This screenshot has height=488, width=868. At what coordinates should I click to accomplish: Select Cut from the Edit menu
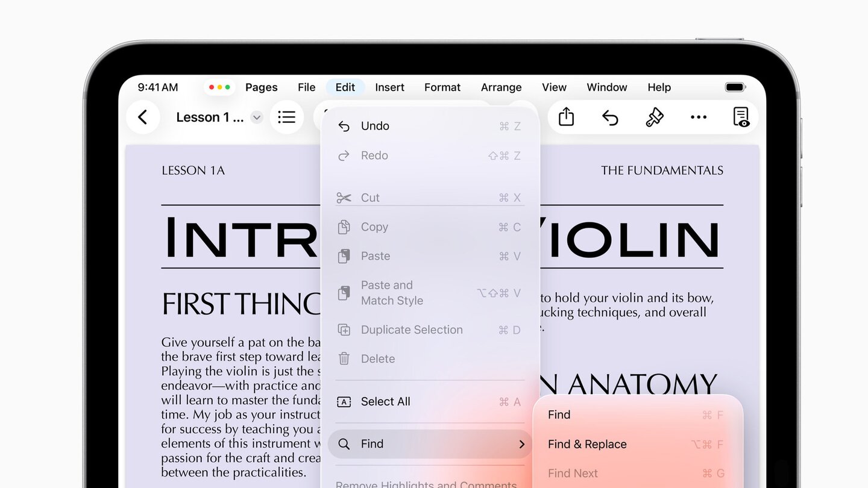[x=430, y=198]
